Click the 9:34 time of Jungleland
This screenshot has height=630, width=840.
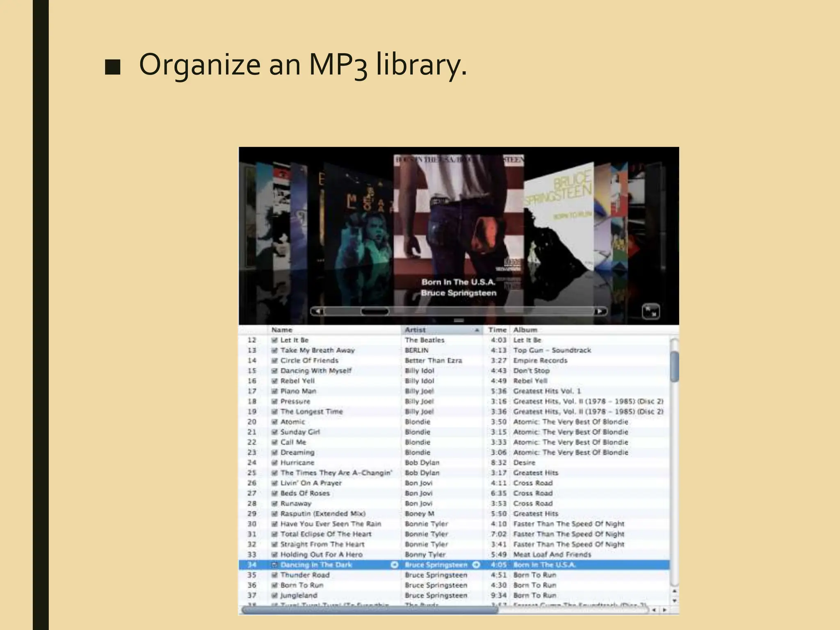click(499, 596)
